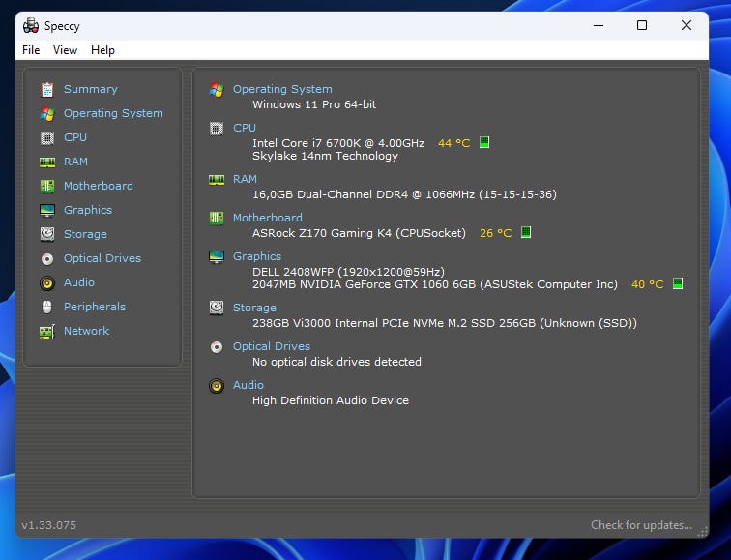The width and height of the screenshot is (731, 560).
Task: Select the CPU chip icon in sidebar
Action: click(x=46, y=137)
